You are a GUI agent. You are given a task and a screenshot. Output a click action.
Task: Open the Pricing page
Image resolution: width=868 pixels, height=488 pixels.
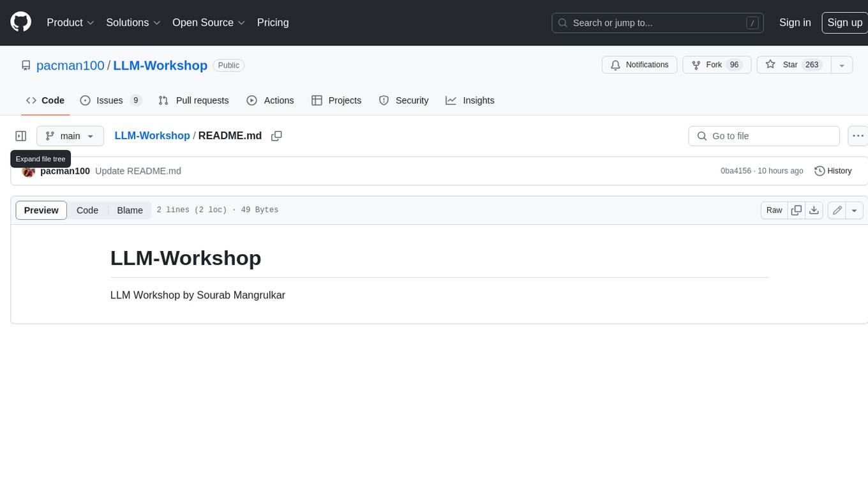(273, 22)
